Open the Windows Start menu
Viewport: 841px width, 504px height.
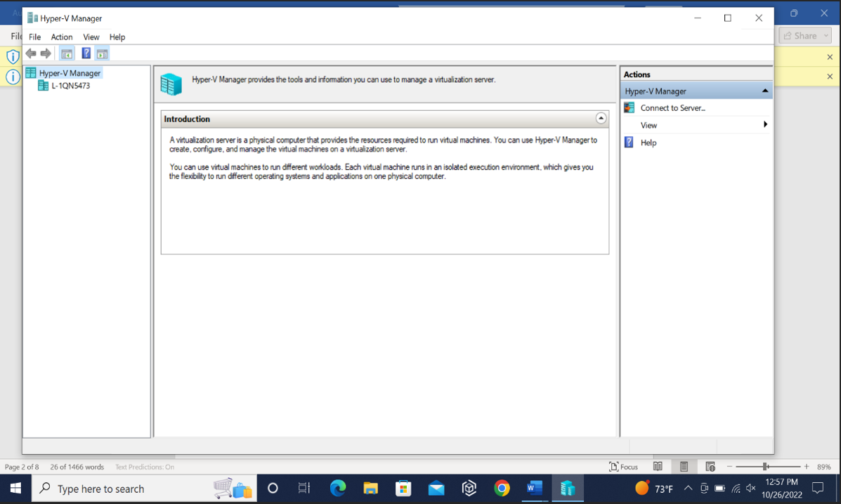(x=15, y=488)
